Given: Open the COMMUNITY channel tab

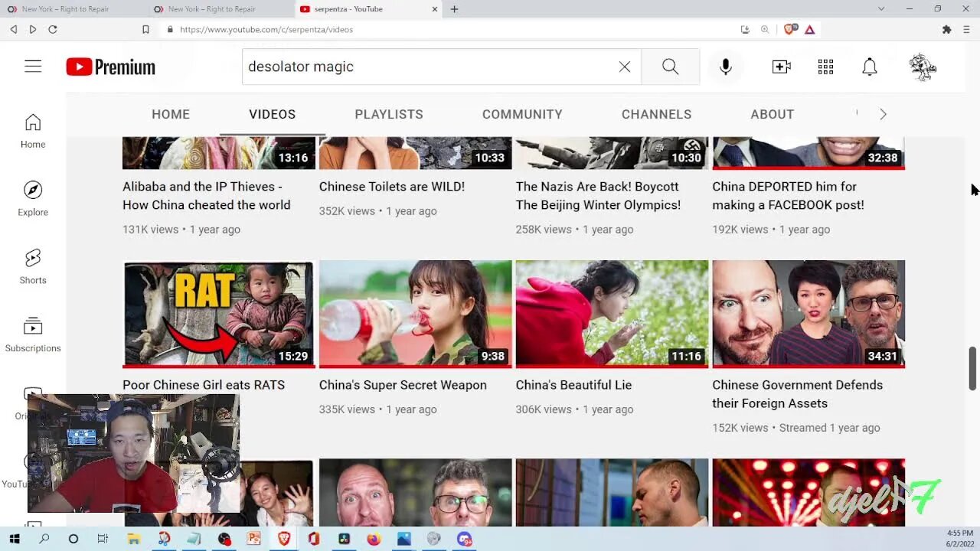Looking at the screenshot, I should click(x=522, y=114).
